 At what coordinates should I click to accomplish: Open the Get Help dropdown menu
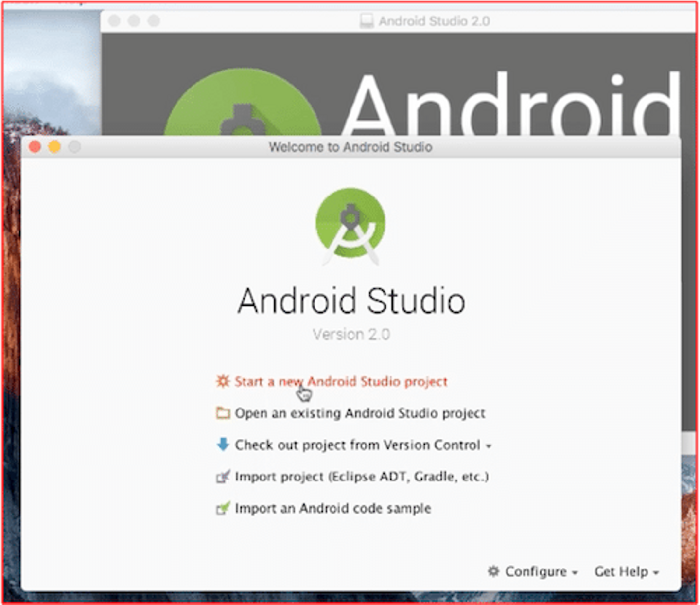click(626, 571)
